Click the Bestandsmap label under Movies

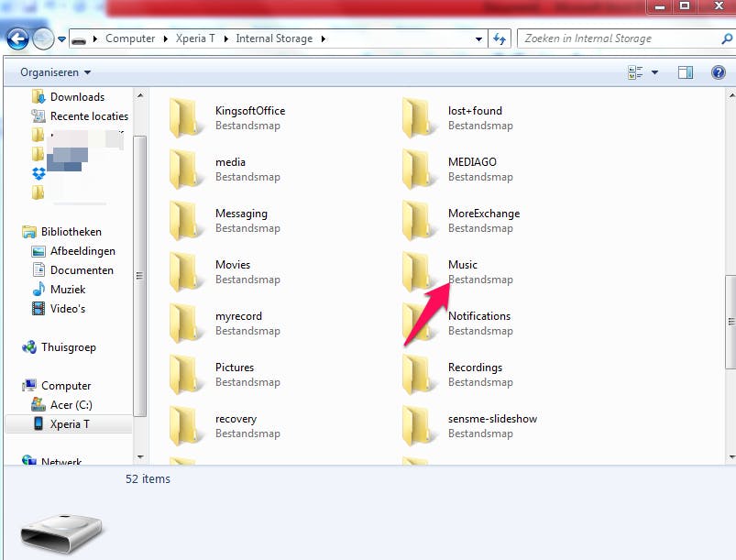coord(247,280)
